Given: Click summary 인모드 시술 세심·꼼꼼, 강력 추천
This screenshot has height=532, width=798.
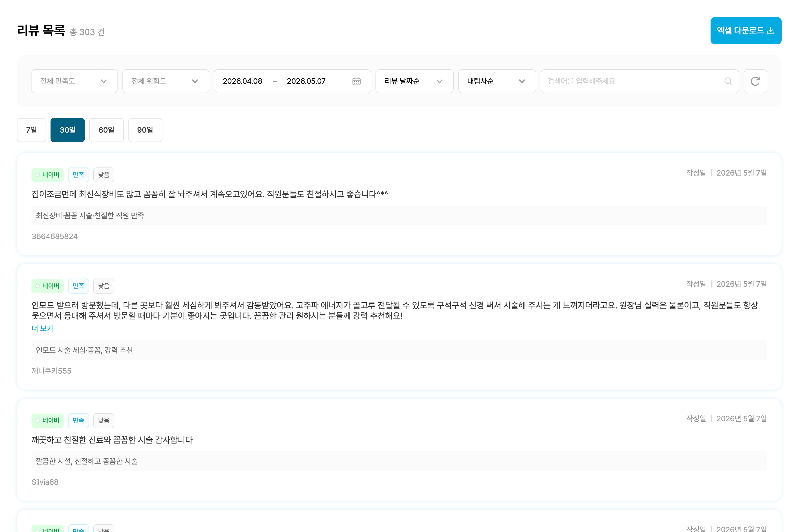Looking at the screenshot, I should coord(84,350).
